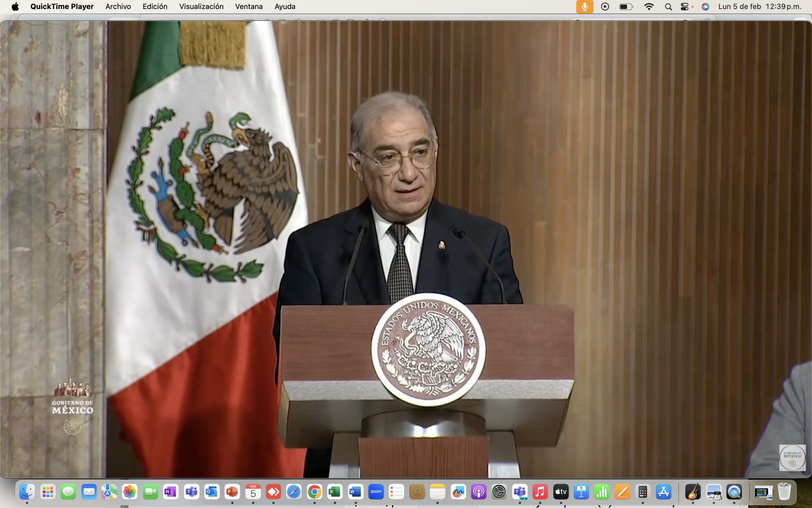The image size is (812, 508).
Task: Click the Spotlight search magnifier
Action: pyautogui.click(x=668, y=7)
